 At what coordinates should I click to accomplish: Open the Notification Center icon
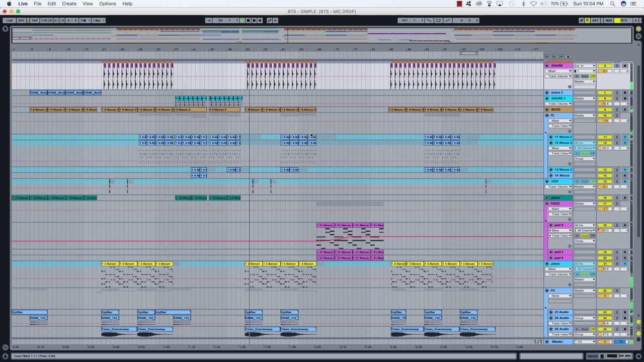point(633,4)
